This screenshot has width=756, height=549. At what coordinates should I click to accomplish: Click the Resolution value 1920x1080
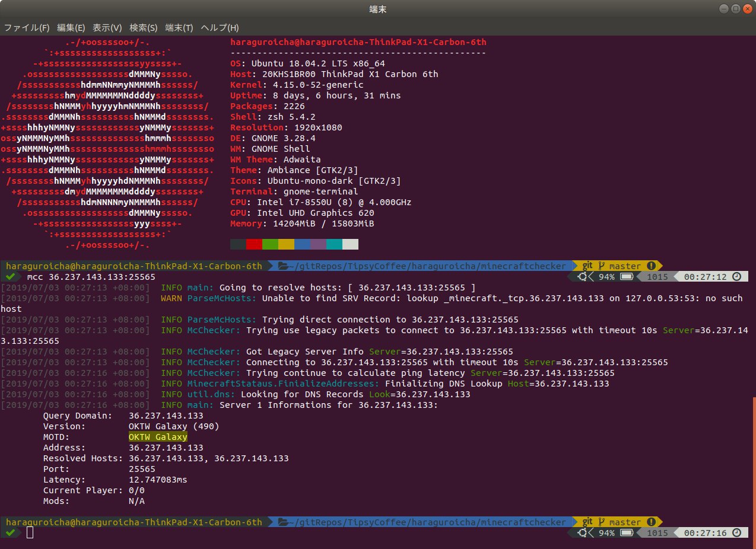click(318, 127)
